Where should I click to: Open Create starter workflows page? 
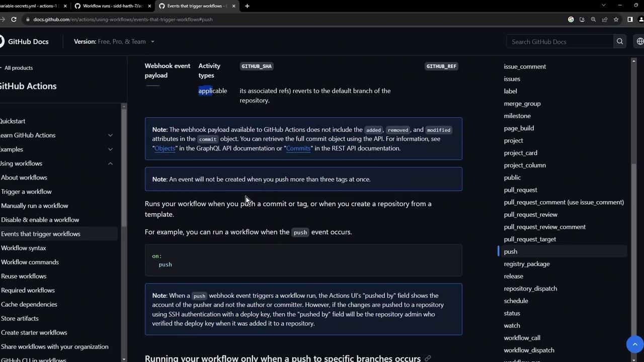34,332
